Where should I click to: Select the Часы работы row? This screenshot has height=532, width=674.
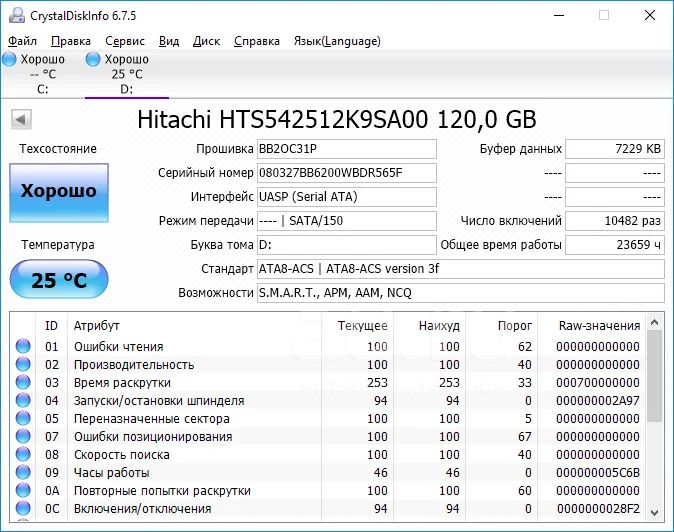click(328, 473)
